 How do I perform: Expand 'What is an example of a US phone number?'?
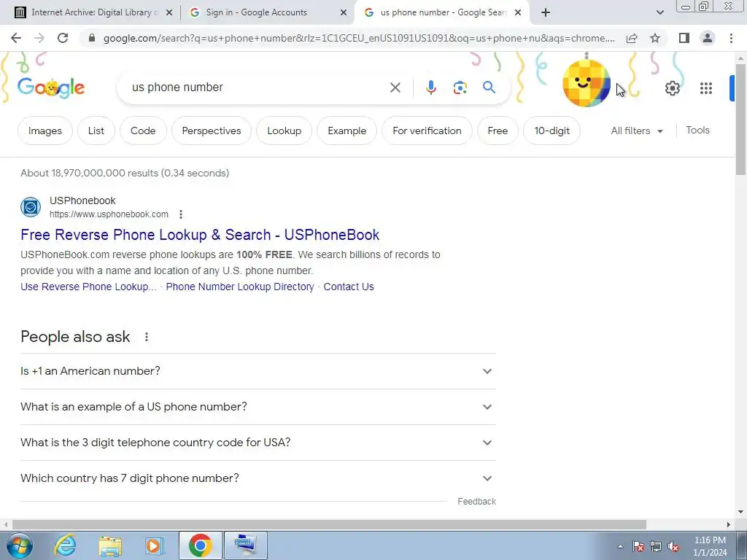pos(258,407)
